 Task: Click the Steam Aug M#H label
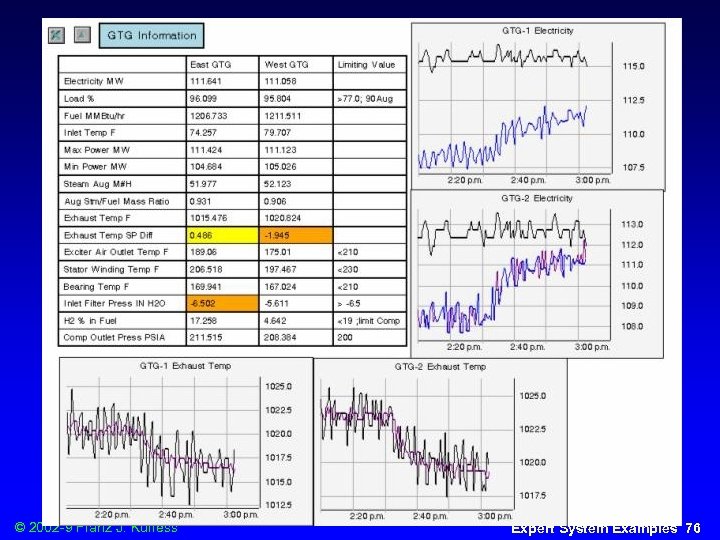pyautogui.click(x=97, y=184)
